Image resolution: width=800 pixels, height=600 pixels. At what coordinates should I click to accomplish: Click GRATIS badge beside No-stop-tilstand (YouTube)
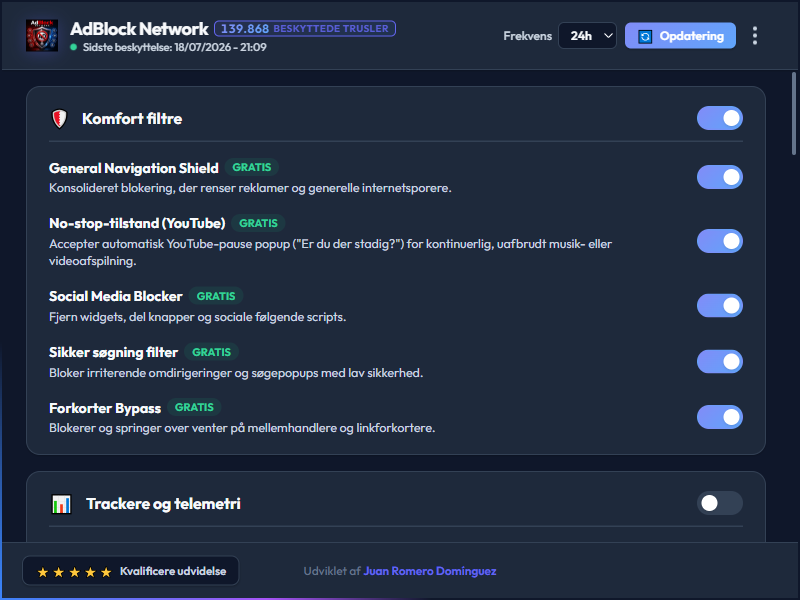pos(258,223)
